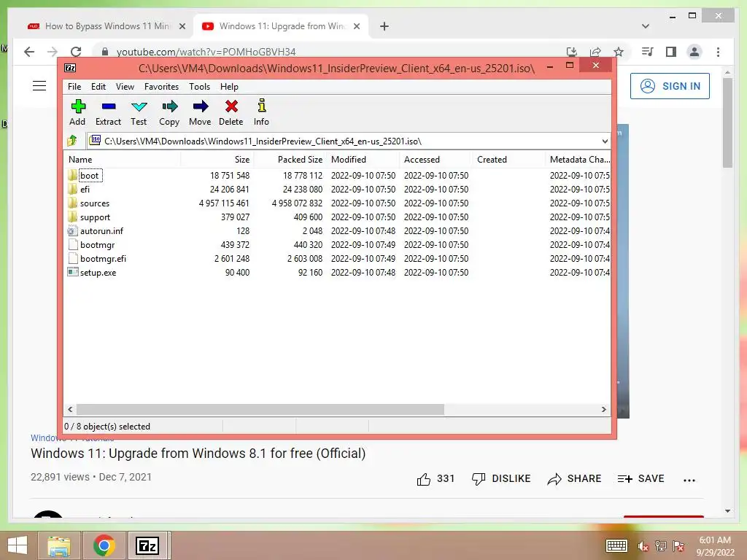
Task: Open the Chrome share page icon
Action: coord(595,52)
